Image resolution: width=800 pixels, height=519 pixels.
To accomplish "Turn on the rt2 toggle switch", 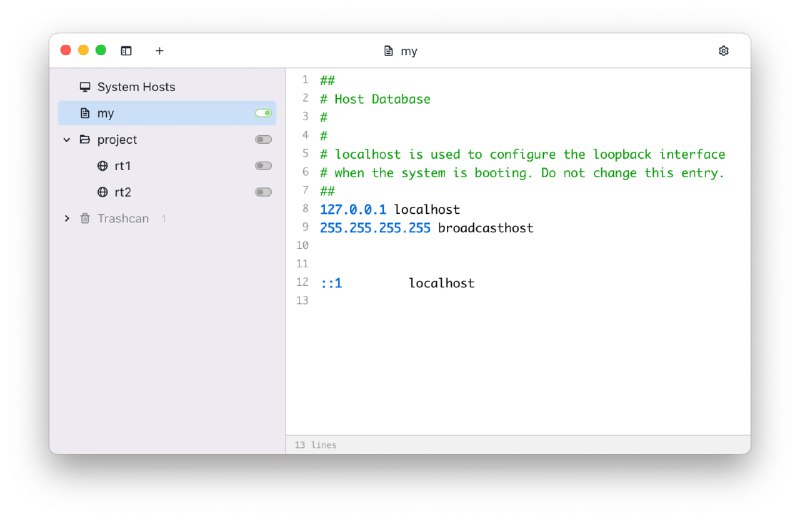I will click(263, 192).
